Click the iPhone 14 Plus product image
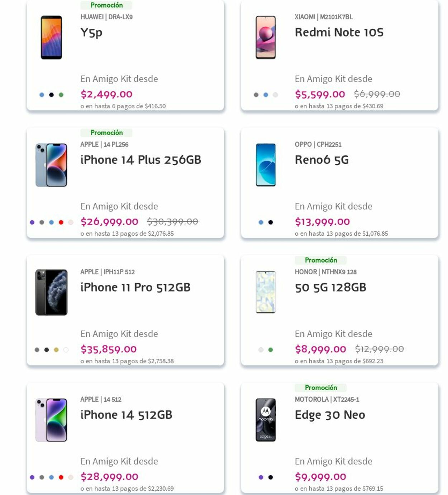 click(51, 165)
